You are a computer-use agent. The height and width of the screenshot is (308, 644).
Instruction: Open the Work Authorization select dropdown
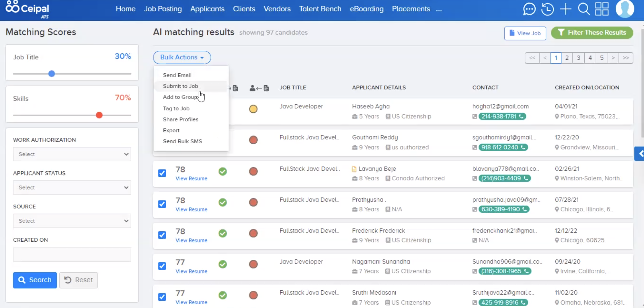[72, 154]
